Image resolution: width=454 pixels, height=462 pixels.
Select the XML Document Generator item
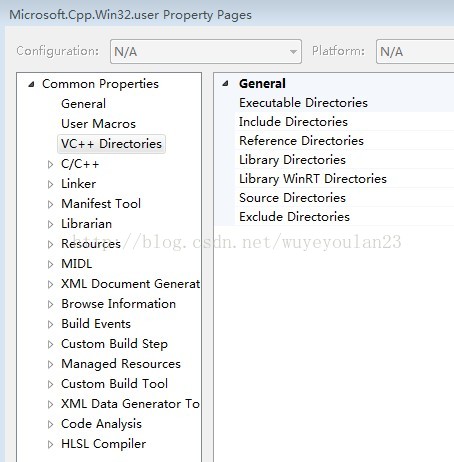pos(131,284)
